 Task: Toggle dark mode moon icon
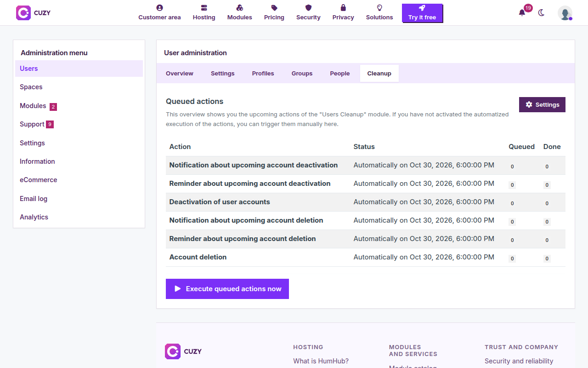coord(541,13)
